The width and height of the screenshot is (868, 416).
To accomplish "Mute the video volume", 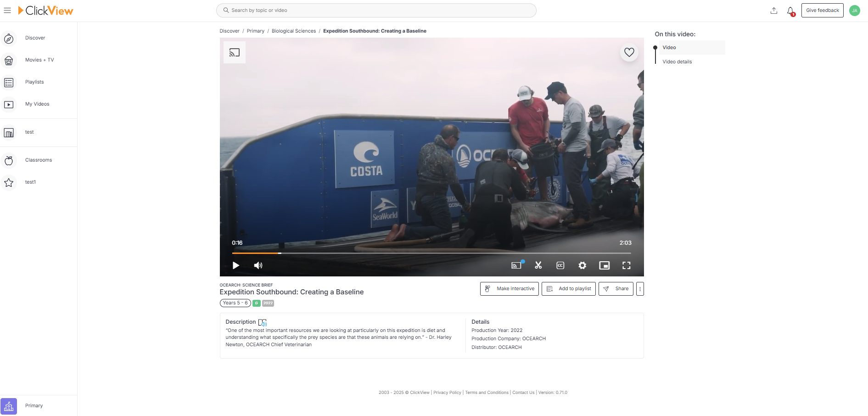I will point(258,265).
